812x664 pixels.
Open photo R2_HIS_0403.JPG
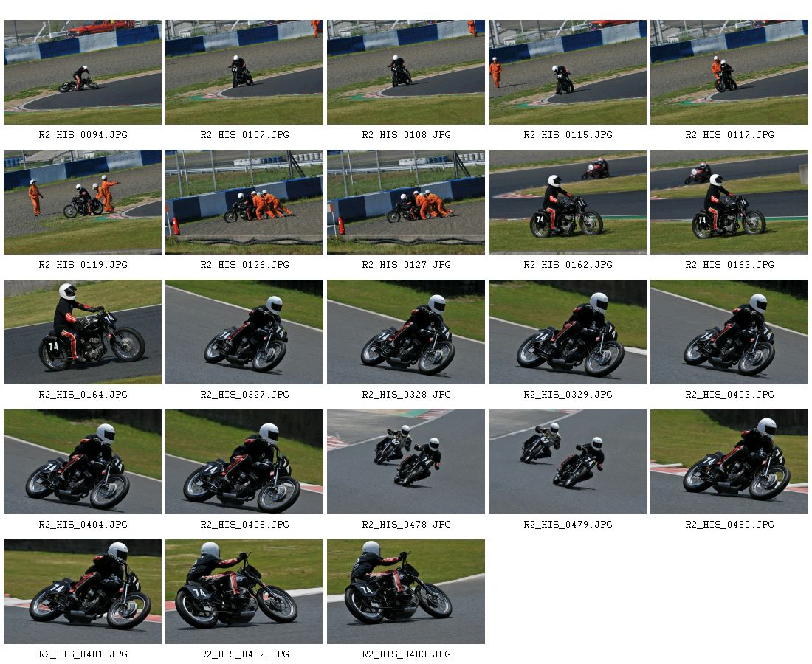[729, 332]
